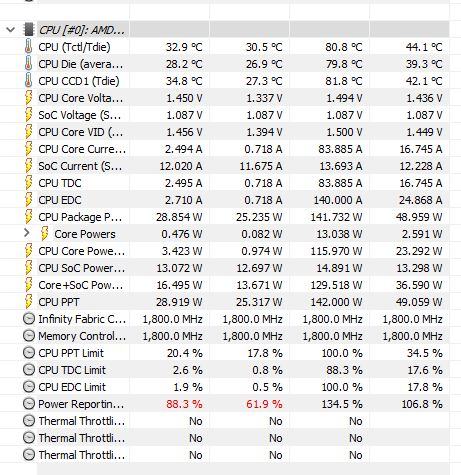The height and width of the screenshot is (475, 461).
Task: Expand the Core Powers sub-list
Action: pos(27,233)
